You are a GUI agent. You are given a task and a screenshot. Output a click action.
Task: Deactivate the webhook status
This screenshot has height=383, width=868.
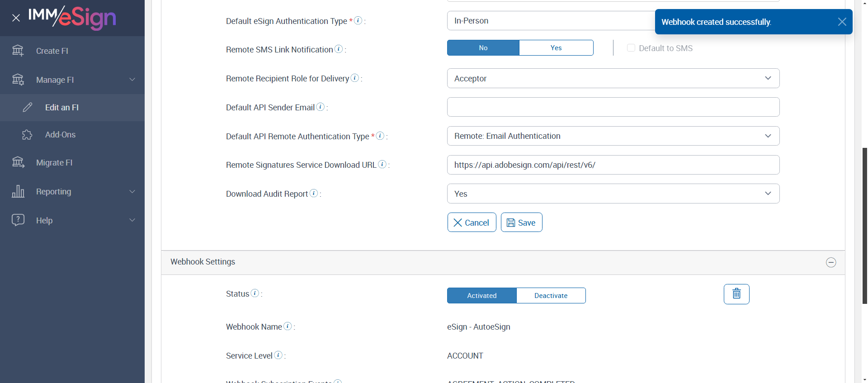(x=551, y=296)
